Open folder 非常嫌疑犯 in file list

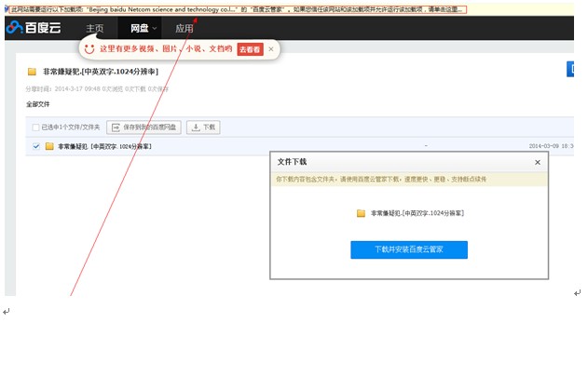104,146
